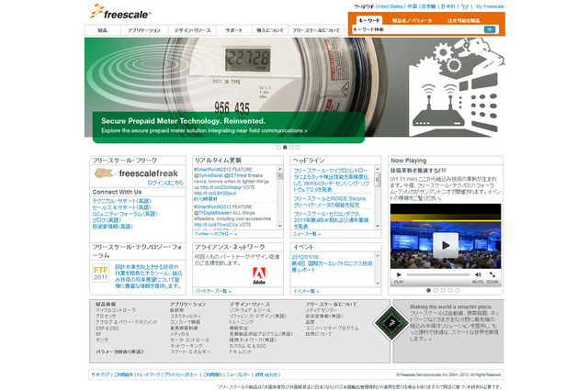Play the video with PLAY control
Viewport: 588px width, 391px height.
click(x=399, y=274)
